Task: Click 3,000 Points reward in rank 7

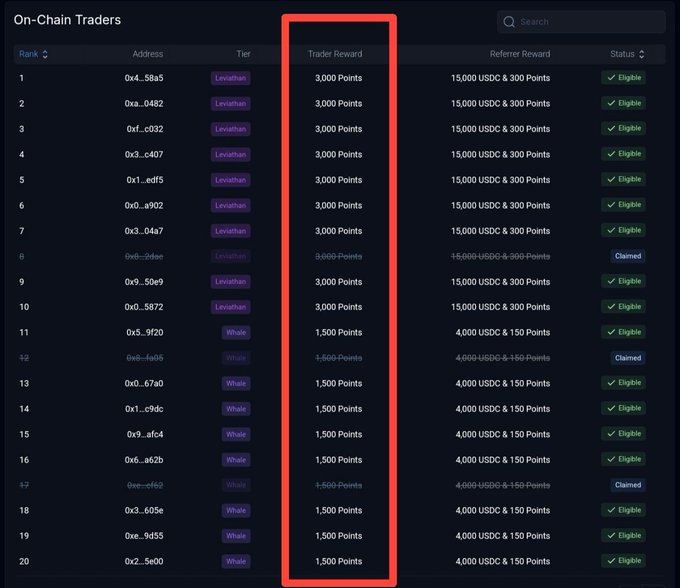Action: tap(339, 231)
